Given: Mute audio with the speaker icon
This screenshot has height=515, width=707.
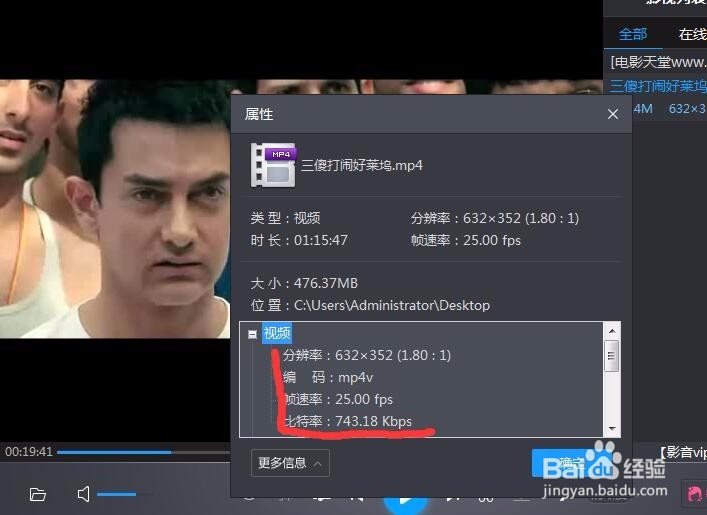Looking at the screenshot, I should click(83, 494).
